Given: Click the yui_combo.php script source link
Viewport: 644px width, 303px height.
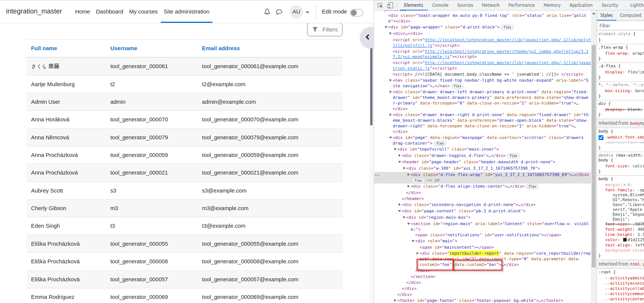Looking at the screenshot, I should click(490, 54).
